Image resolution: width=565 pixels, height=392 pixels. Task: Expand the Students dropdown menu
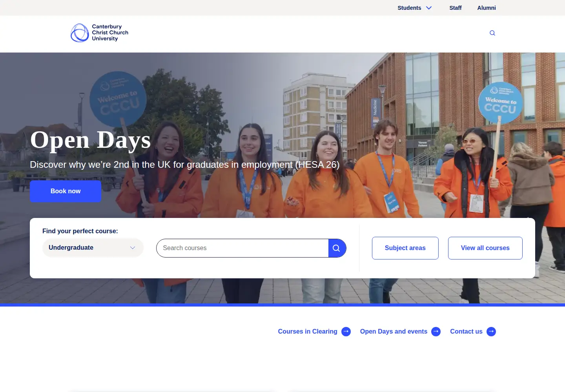pyautogui.click(x=415, y=8)
